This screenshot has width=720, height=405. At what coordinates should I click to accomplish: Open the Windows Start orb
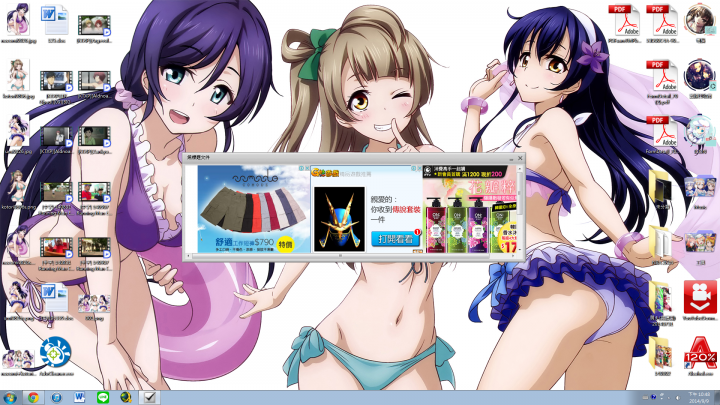point(10,398)
